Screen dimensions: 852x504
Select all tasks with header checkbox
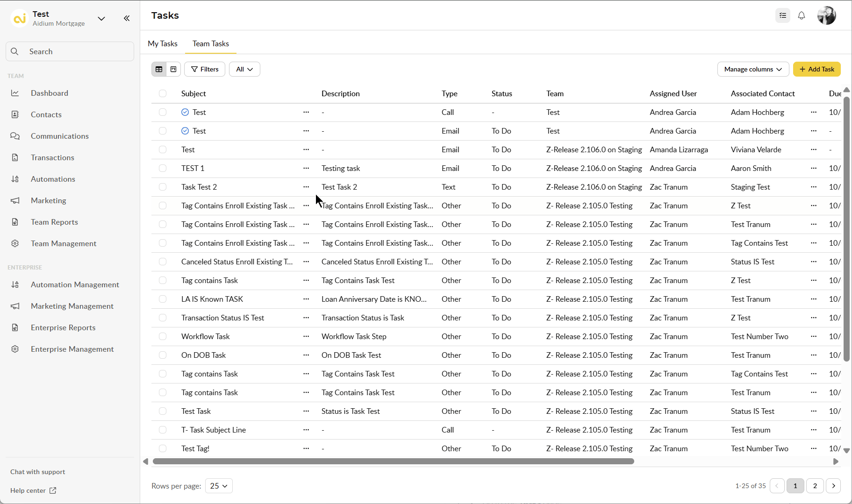163,93
